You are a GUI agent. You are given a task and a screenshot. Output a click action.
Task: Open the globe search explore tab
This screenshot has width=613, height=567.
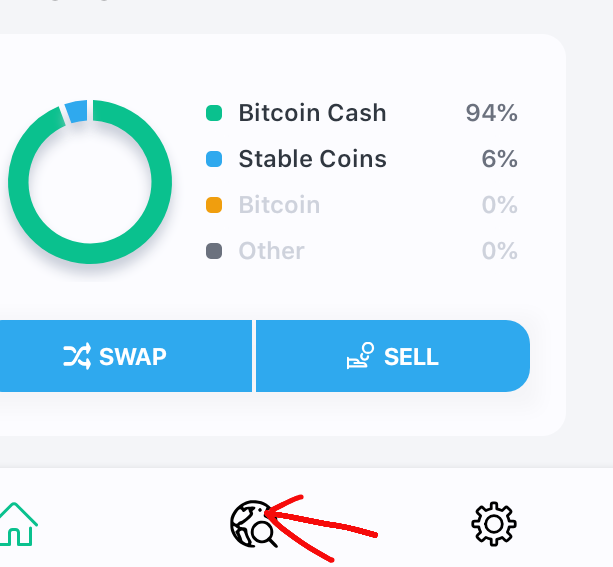pyautogui.click(x=254, y=524)
